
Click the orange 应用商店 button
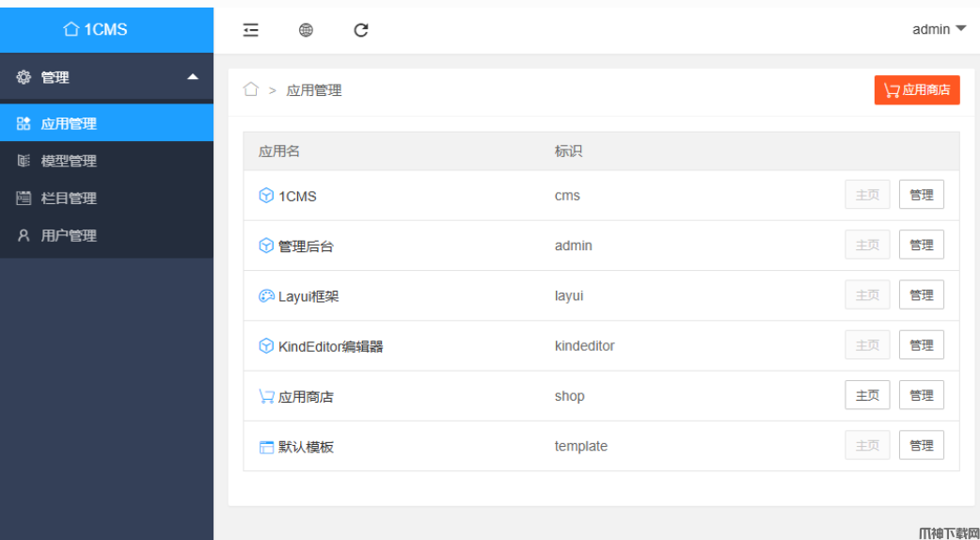coord(916,90)
